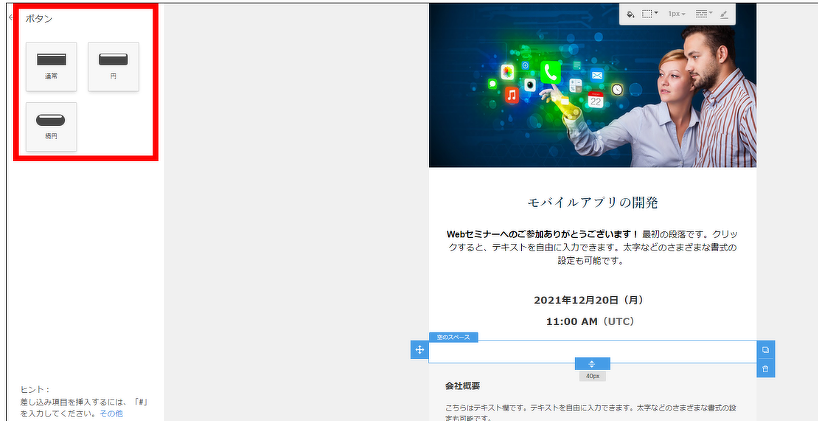The height and width of the screenshot is (421, 818).
Task: Click the 11:00 AM (UTC) time text
Action: click(x=592, y=322)
